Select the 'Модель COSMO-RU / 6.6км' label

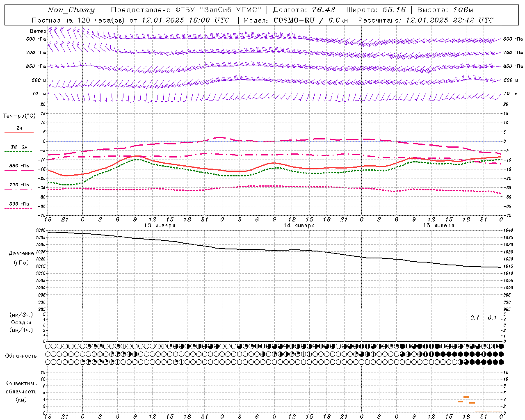(296, 20)
